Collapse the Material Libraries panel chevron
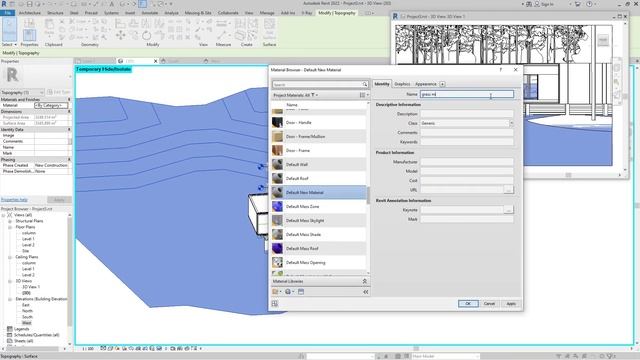The width and height of the screenshot is (640, 360). point(364,281)
